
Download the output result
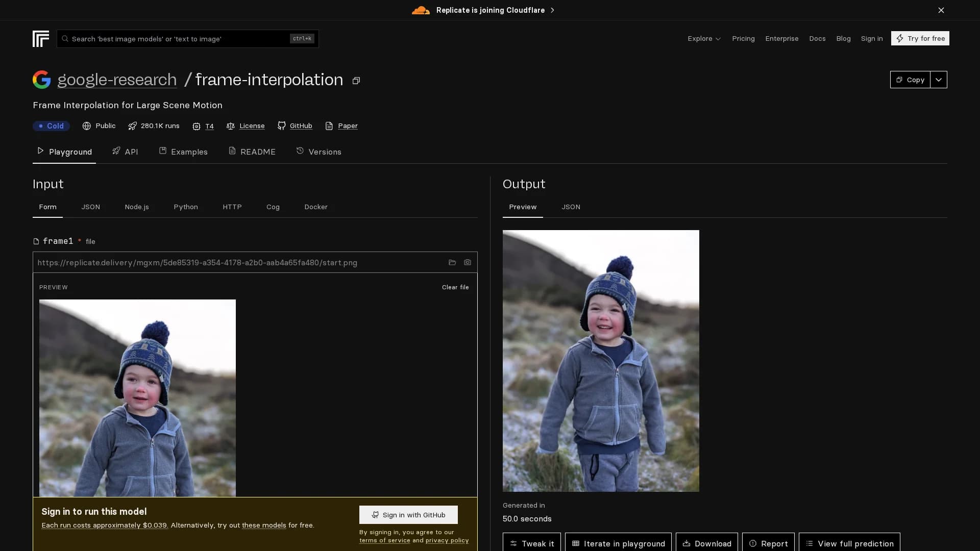707,543
